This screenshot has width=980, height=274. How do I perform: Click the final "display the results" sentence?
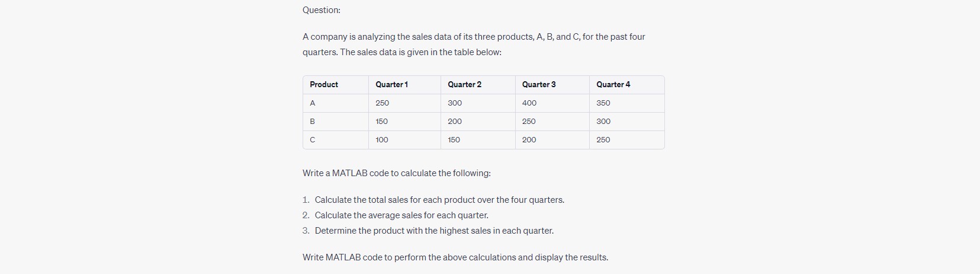[x=455, y=257]
